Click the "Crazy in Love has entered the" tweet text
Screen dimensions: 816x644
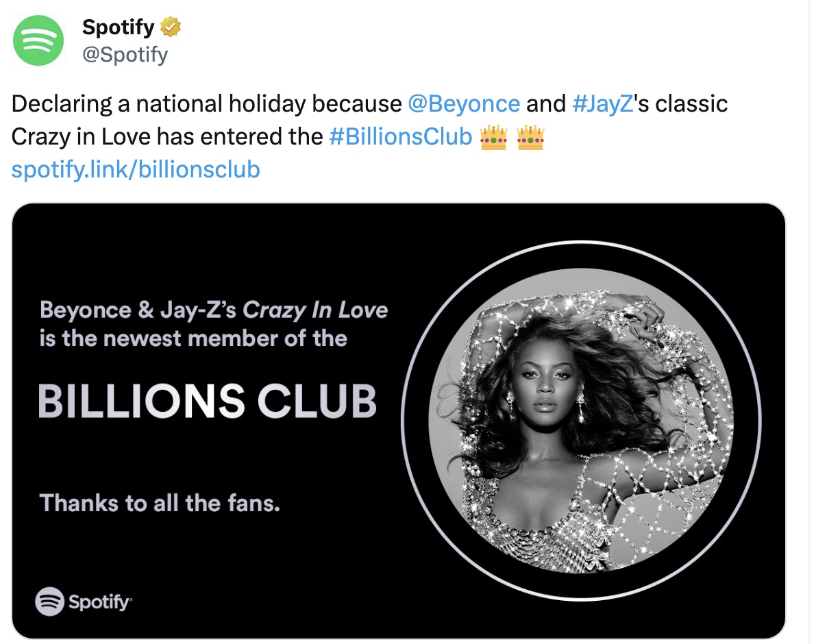(166, 137)
